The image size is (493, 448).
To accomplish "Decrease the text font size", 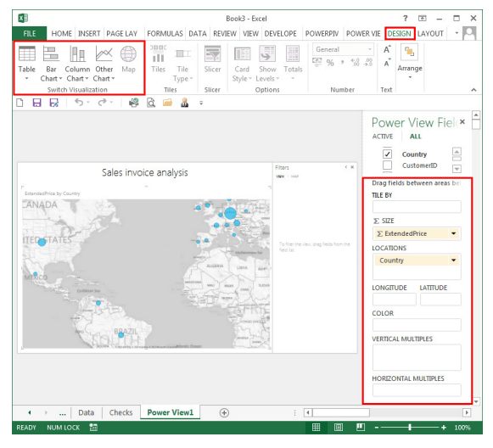I will 387,63.
